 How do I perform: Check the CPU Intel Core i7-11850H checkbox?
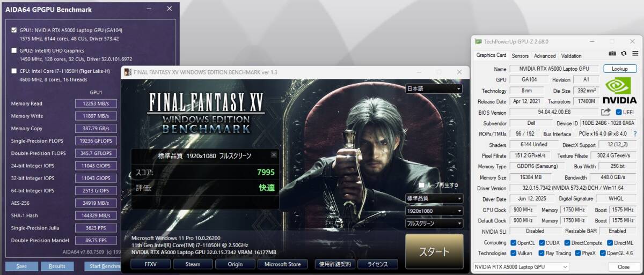click(14, 71)
